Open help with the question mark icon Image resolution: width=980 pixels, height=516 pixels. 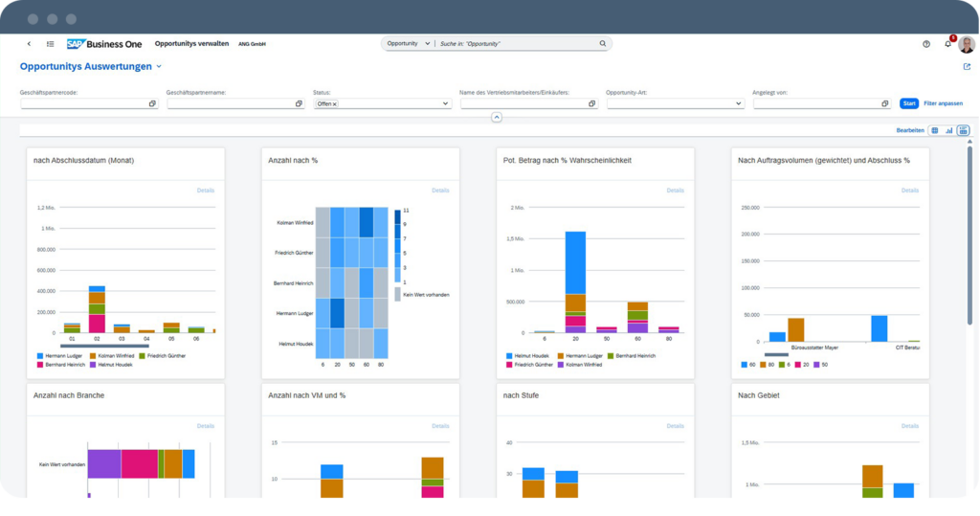926,44
